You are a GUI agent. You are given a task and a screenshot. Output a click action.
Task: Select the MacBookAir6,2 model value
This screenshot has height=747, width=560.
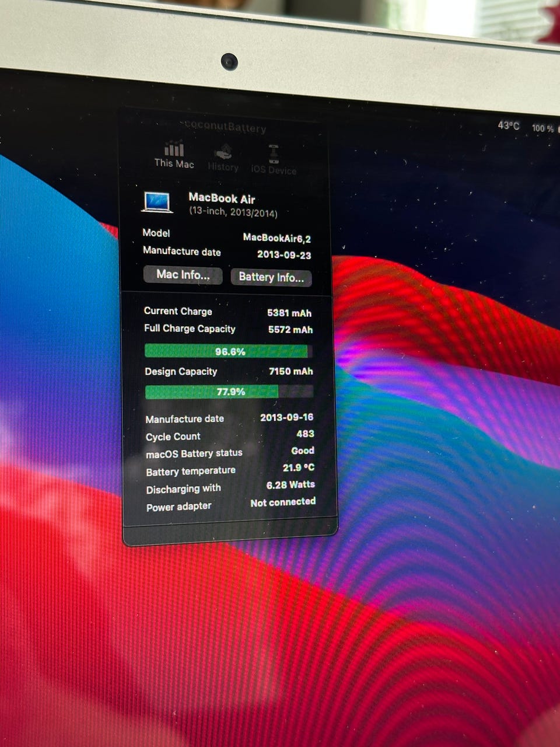pos(277,238)
